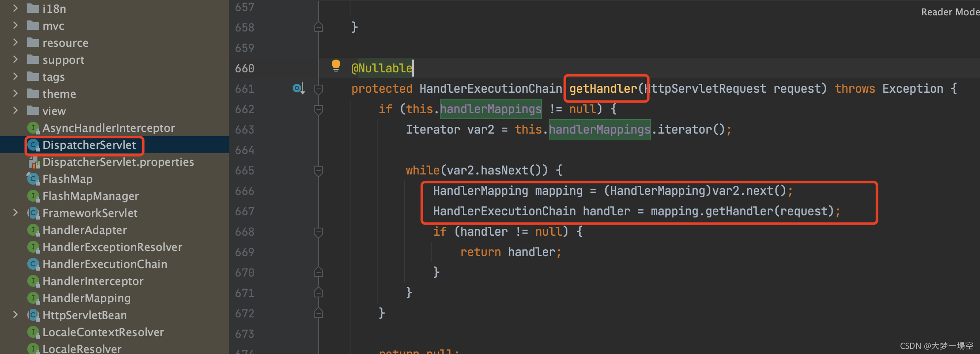980x354 pixels.
Task: Click the mvc folder icon
Action: 33,26
